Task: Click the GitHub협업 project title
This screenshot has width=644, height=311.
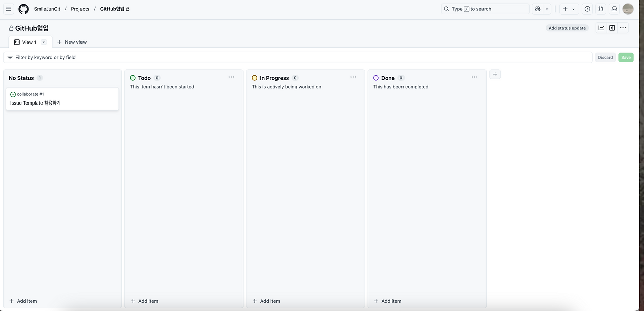Action: 32,28
